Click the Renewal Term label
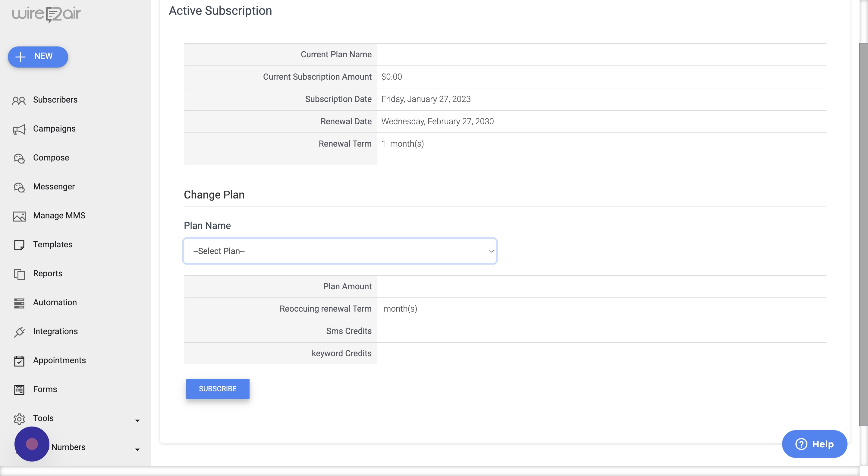 pyautogui.click(x=345, y=144)
